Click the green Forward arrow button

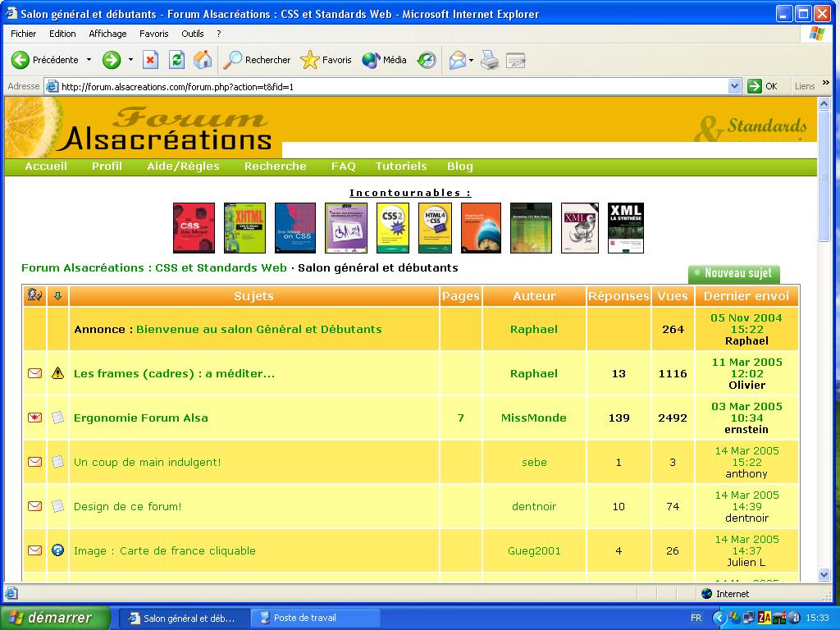112,60
